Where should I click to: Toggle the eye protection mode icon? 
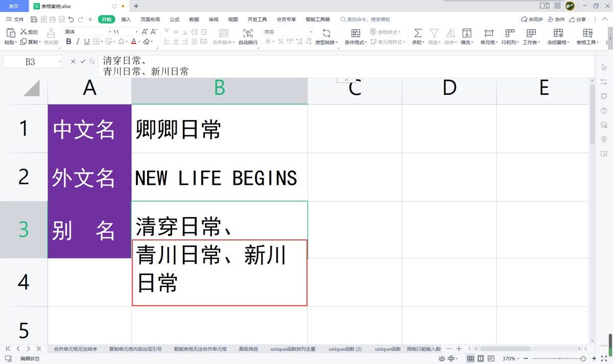pos(442,358)
